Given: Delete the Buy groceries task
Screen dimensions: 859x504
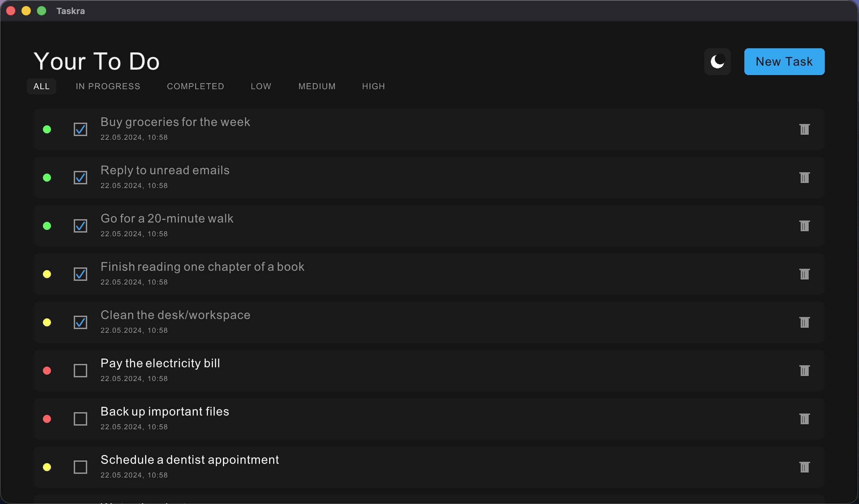Looking at the screenshot, I should point(804,129).
